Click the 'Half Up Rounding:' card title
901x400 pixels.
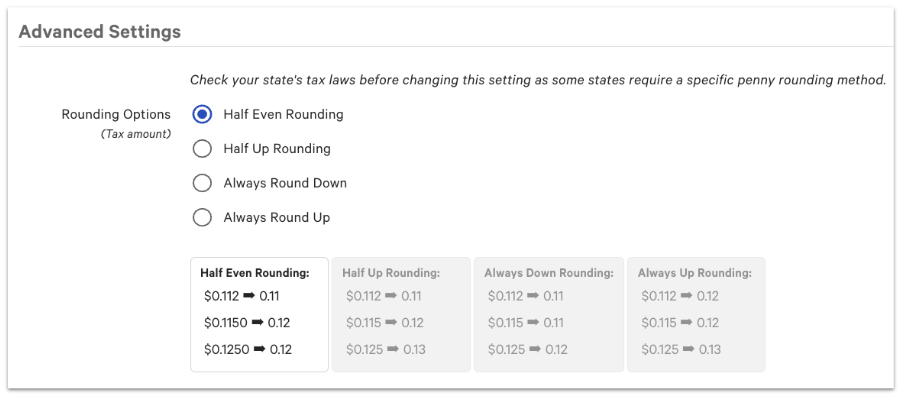coord(391,272)
